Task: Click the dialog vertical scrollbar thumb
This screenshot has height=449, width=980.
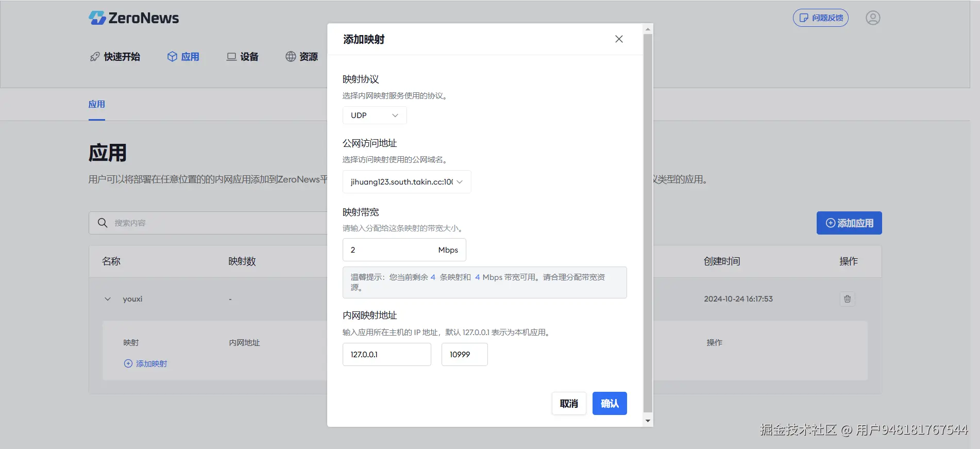Action: (x=648, y=223)
